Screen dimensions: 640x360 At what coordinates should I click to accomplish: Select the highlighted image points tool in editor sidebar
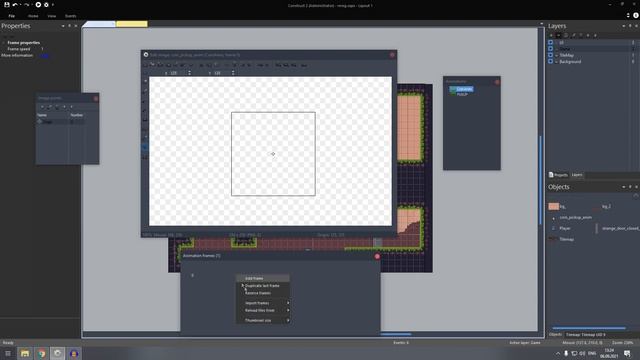click(145, 147)
